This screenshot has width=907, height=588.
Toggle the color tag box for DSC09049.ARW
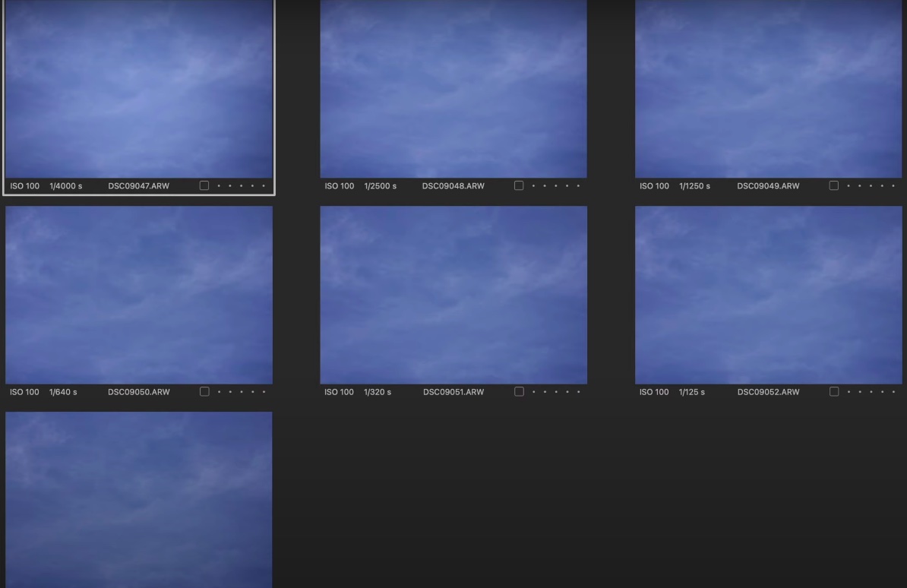(x=833, y=186)
